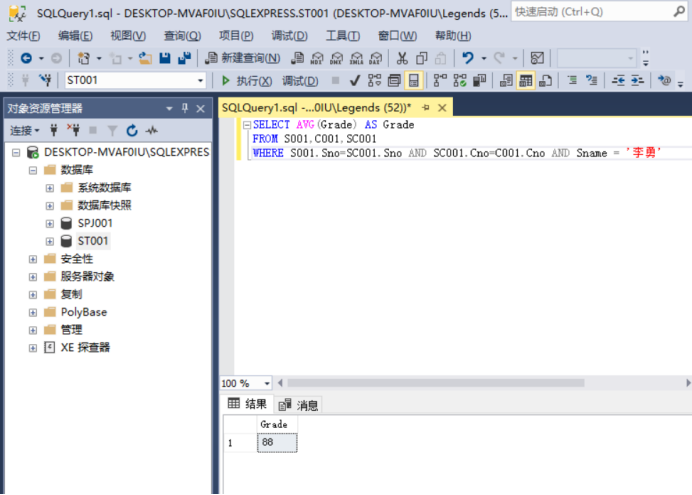Screen dimensions: 692x495
Task: Increase indent of the selected lines
Action: [x=637, y=80]
